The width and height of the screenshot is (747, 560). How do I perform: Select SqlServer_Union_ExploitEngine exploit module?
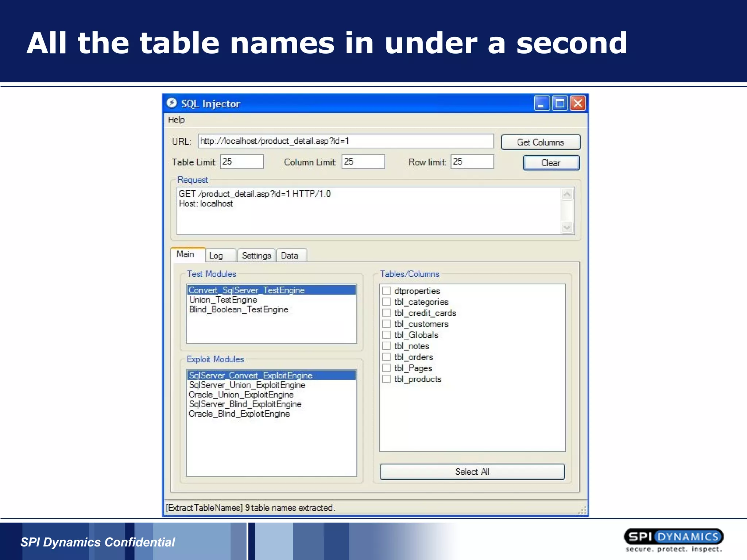tap(271, 385)
